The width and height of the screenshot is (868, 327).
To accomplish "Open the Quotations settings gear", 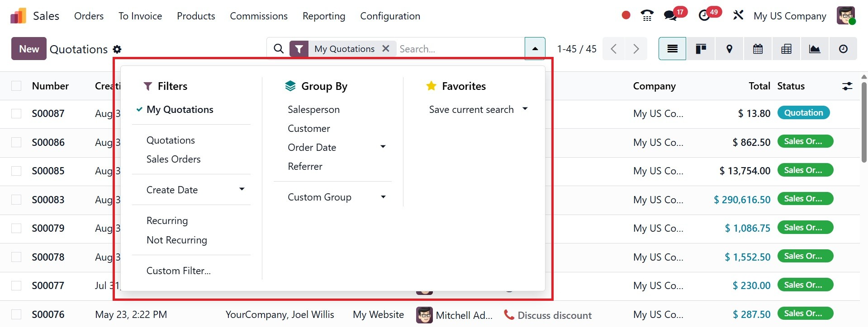I will [117, 49].
